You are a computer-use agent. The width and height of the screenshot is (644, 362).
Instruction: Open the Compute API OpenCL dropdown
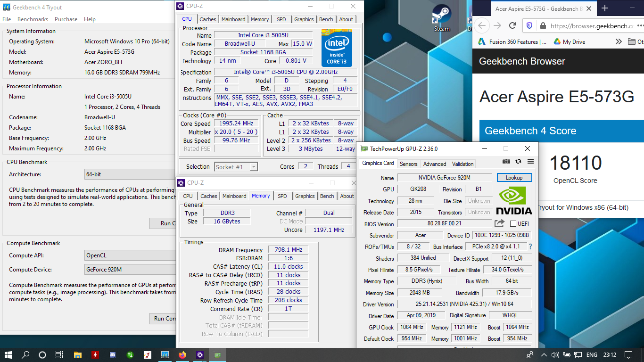coord(130,255)
